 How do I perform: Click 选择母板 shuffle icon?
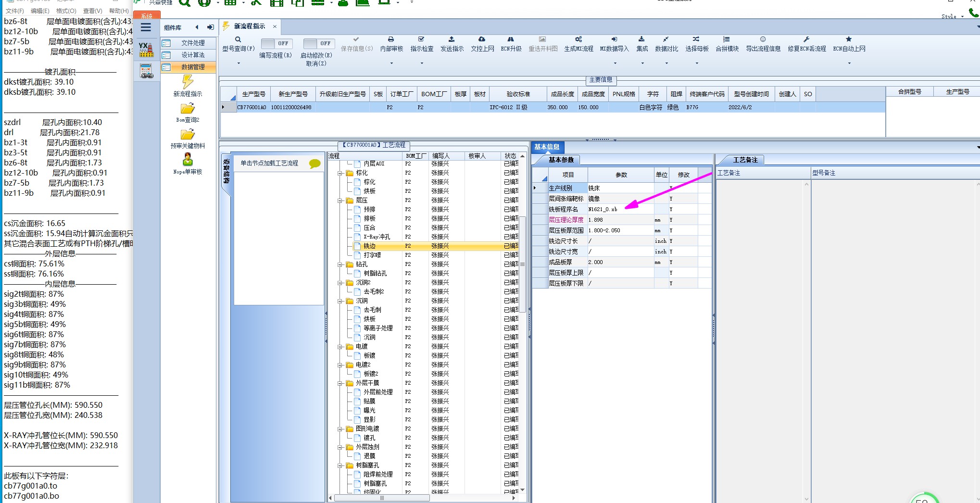(696, 39)
